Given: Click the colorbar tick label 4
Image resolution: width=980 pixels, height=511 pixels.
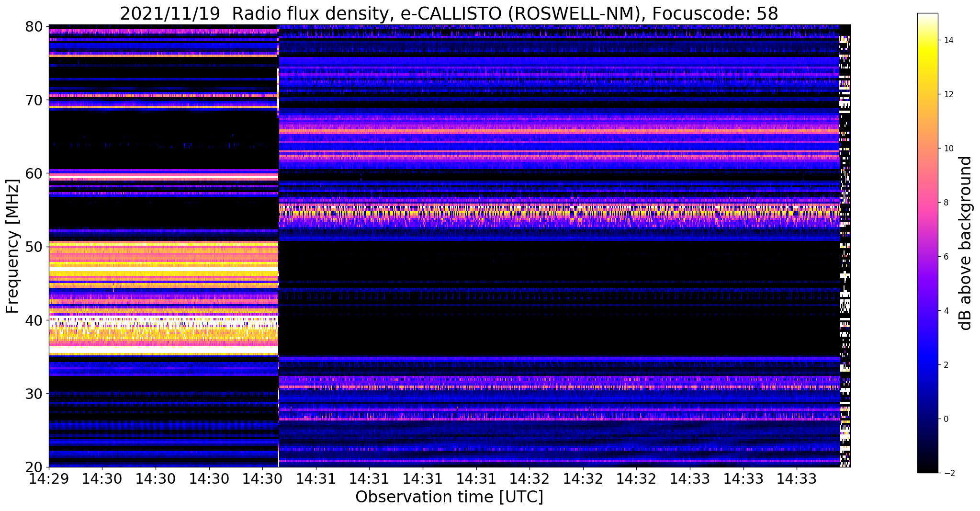Looking at the screenshot, I should pyautogui.click(x=946, y=311).
